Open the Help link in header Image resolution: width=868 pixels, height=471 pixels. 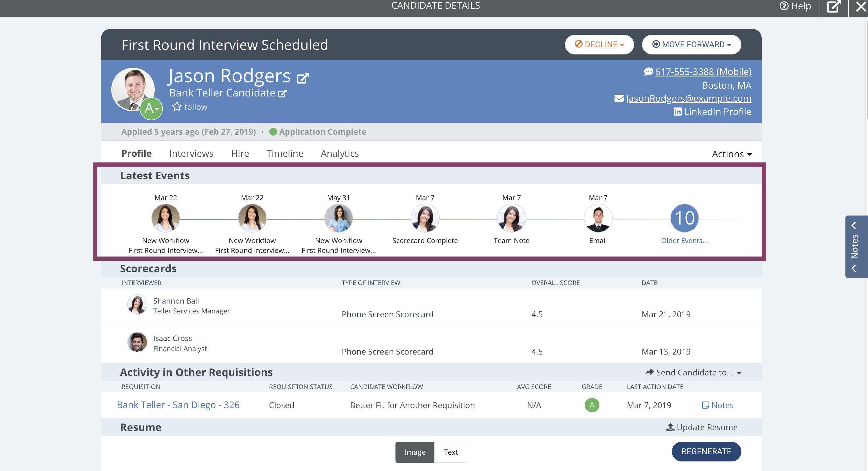795,6
